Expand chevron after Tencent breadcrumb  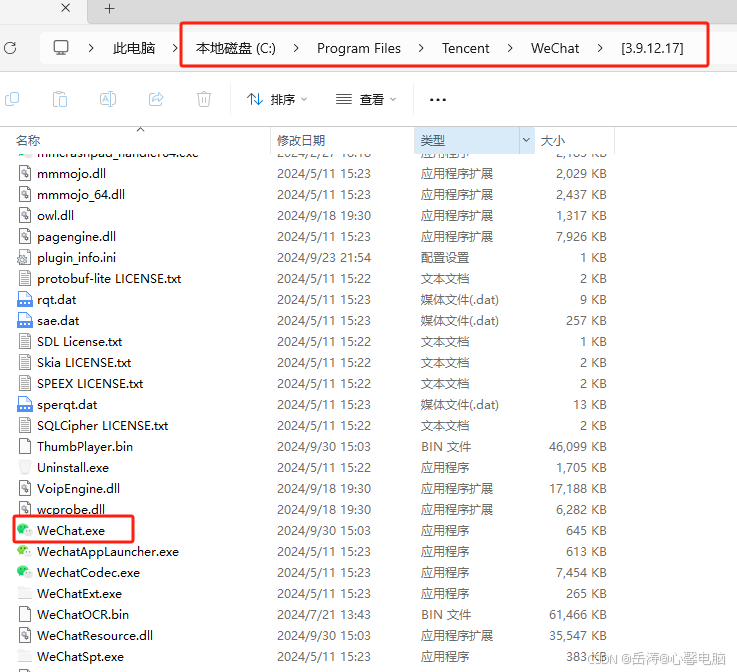(x=510, y=48)
